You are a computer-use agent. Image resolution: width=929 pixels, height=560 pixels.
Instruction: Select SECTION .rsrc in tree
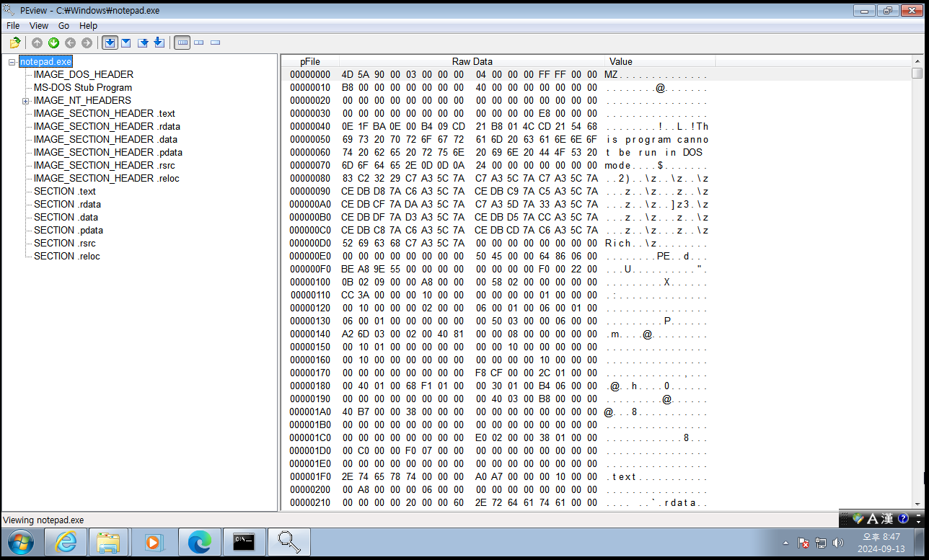click(x=65, y=243)
